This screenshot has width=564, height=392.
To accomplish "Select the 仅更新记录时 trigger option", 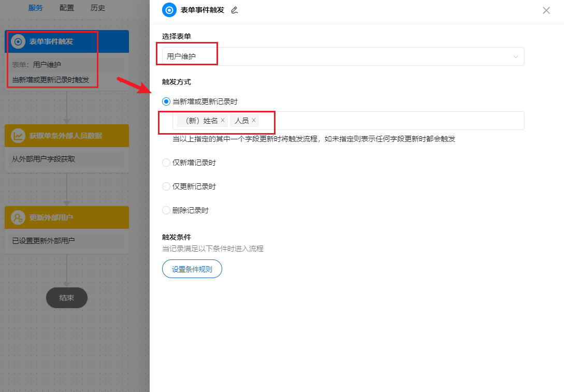I will [166, 186].
